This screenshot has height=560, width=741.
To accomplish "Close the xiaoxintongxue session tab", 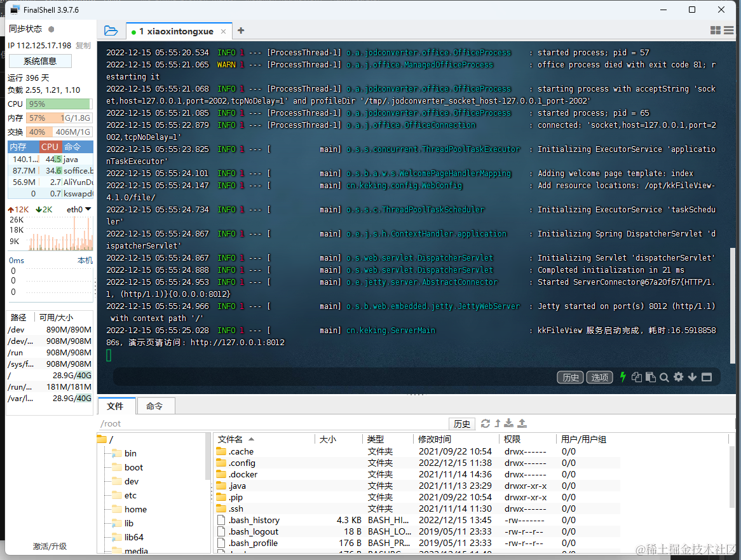I will (223, 32).
